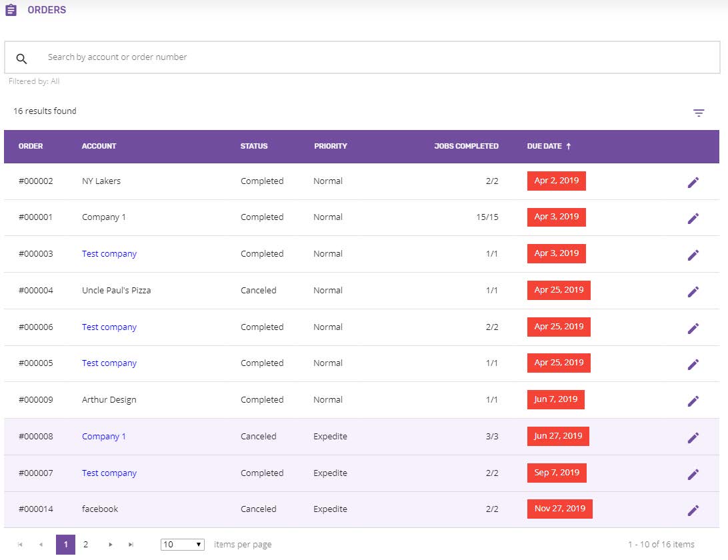Jump to last page button
728x560 pixels.
pos(131,545)
